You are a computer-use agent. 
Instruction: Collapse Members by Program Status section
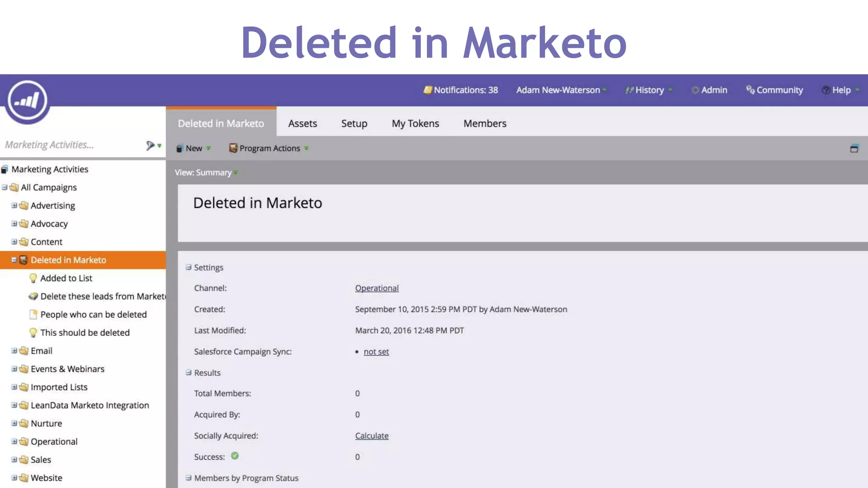tap(189, 478)
